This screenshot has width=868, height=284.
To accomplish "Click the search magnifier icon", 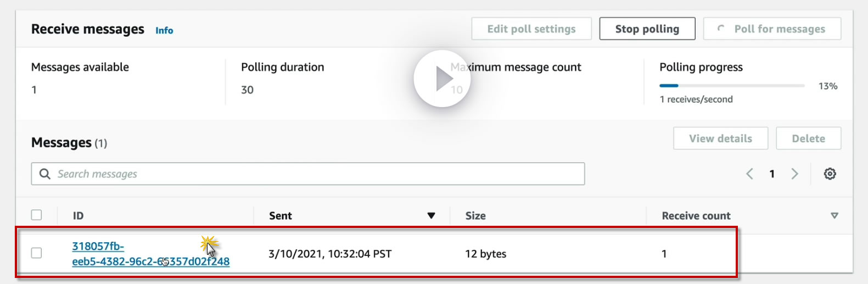I will pyautogui.click(x=45, y=174).
